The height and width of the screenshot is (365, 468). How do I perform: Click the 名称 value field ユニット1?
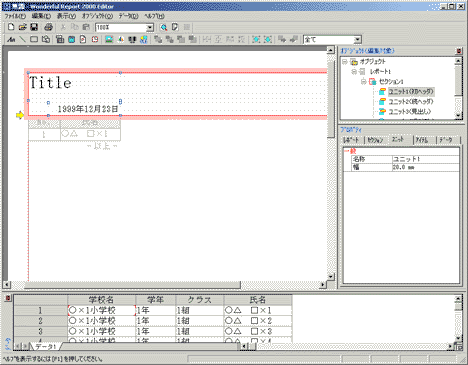tap(426, 159)
